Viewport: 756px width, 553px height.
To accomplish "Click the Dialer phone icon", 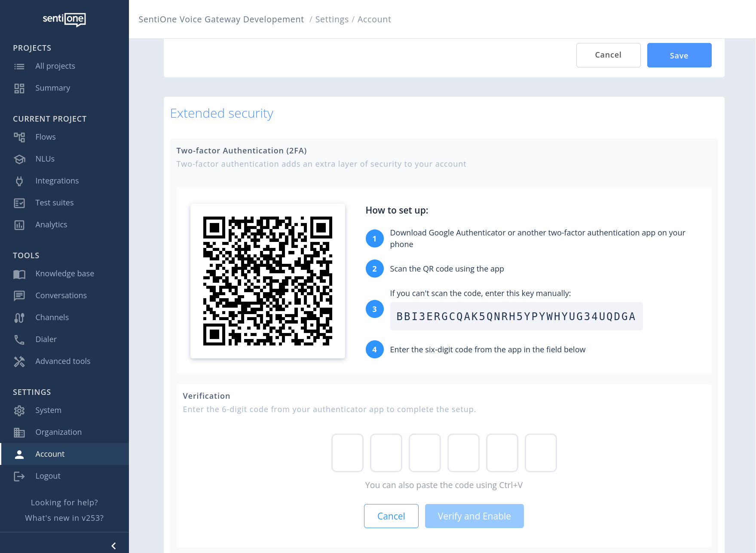I will [19, 339].
